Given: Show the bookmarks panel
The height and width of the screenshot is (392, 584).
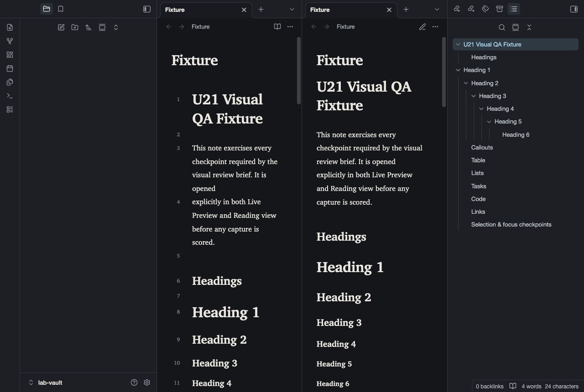Looking at the screenshot, I should click(x=61, y=9).
